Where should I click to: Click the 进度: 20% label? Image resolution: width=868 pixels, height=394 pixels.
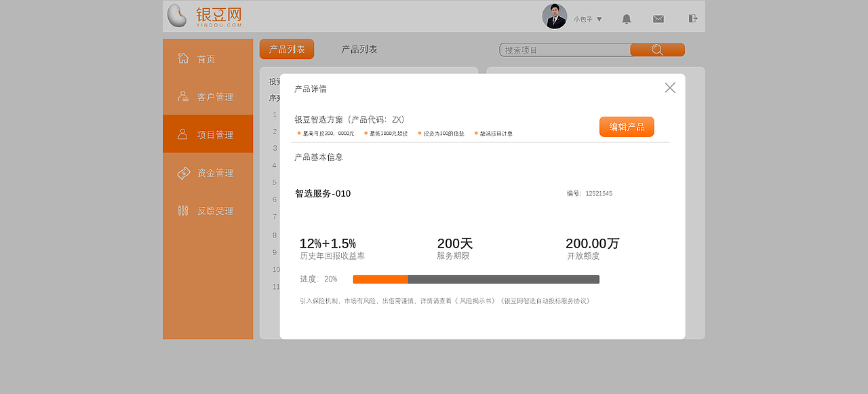[x=319, y=279]
